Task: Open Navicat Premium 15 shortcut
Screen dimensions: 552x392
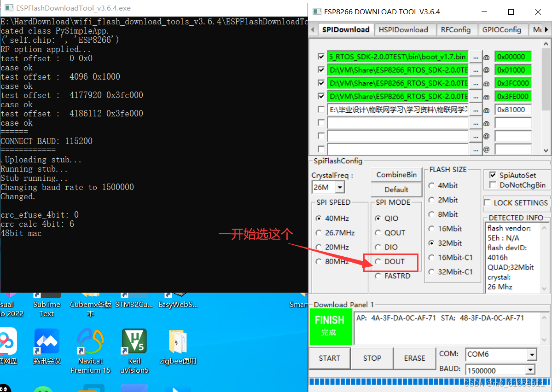Action: coord(91,351)
